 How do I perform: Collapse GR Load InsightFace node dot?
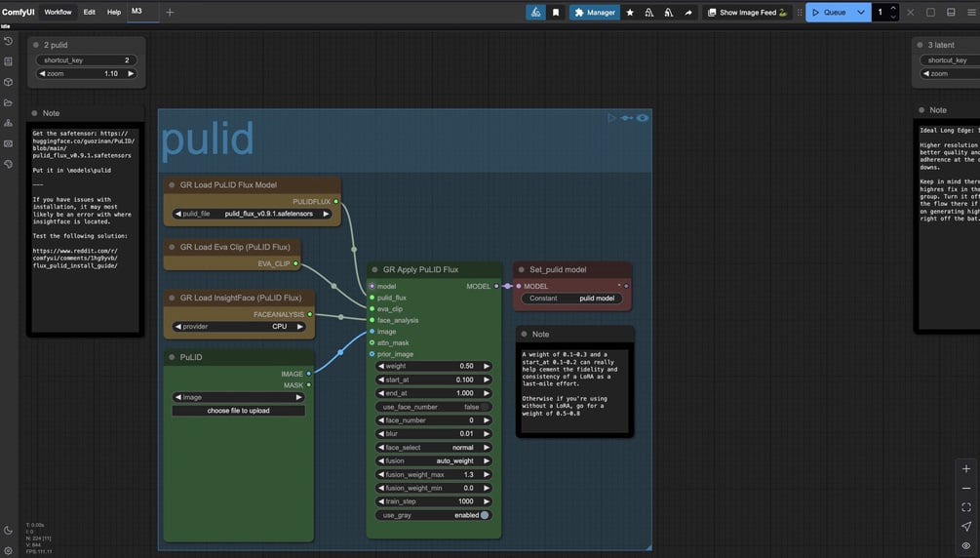pos(172,298)
